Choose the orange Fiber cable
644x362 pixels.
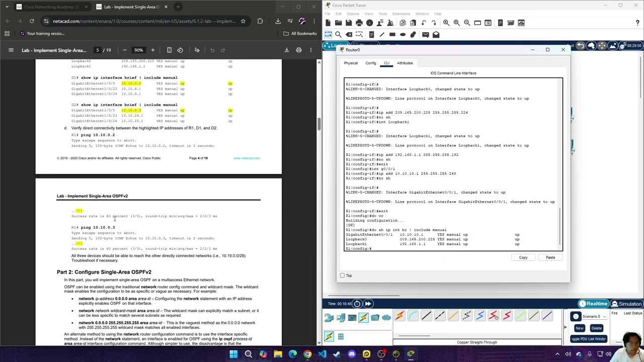click(x=453, y=316)
